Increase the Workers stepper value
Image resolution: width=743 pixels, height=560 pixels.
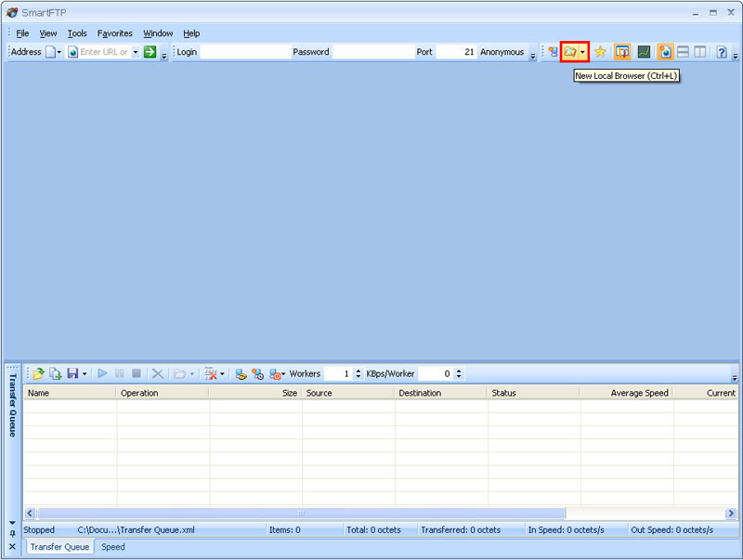pos(358,371)
